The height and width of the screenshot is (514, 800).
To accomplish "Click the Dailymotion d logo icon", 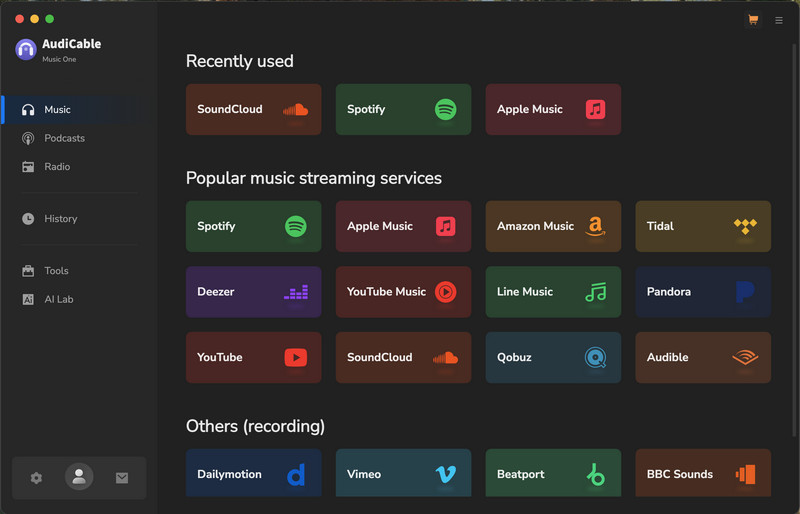I will [x=296, y=474].
